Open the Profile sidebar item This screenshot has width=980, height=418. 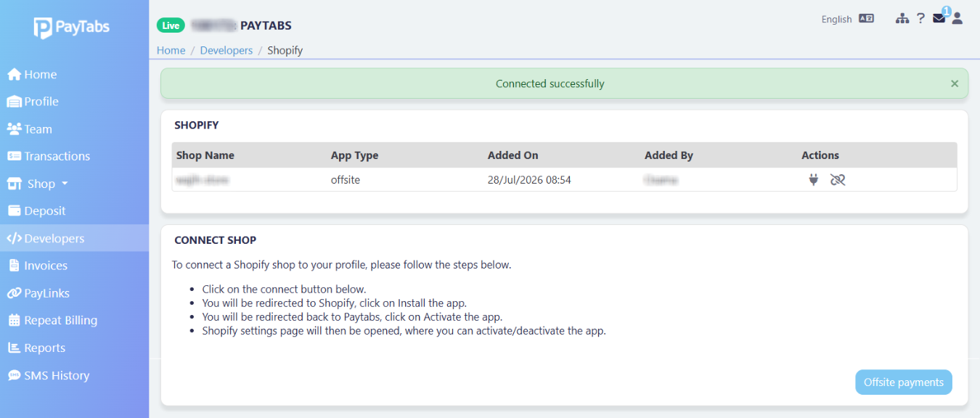pos(74,102)
